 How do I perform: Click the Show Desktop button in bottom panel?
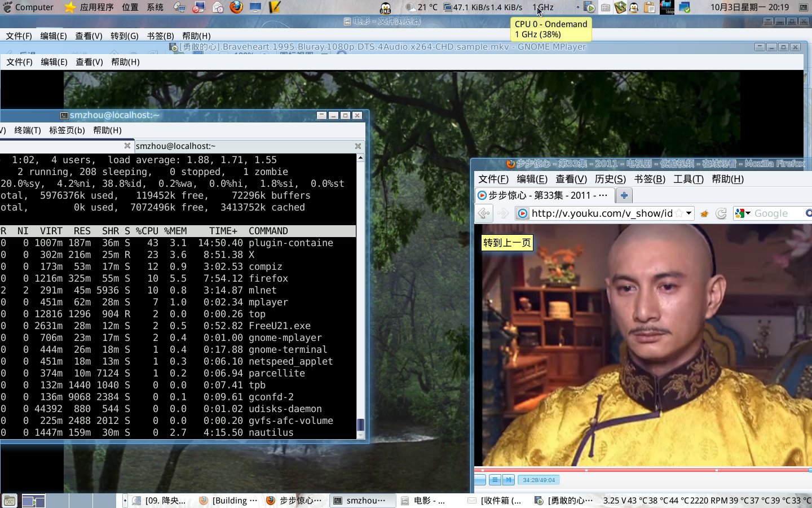point(10,501)
